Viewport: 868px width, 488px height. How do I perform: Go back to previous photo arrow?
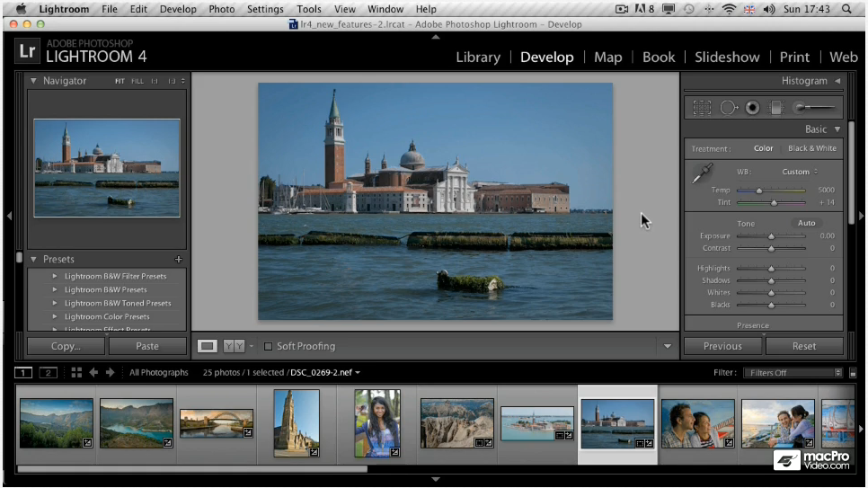93,372
